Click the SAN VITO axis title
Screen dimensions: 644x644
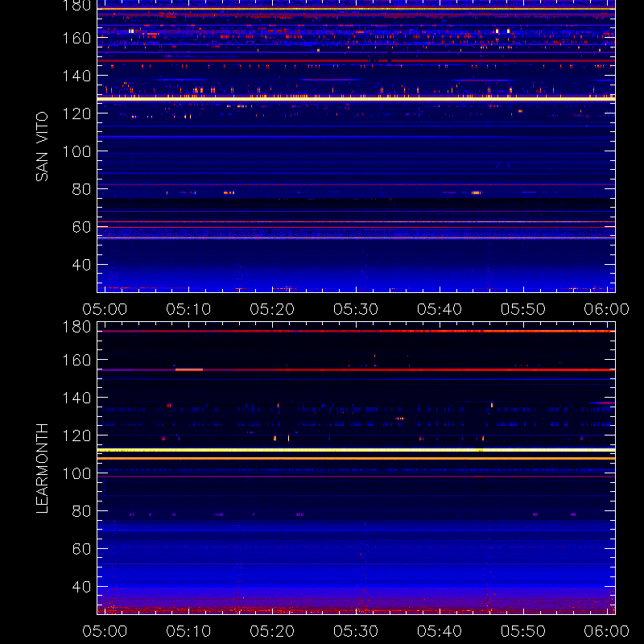(42, 147)
